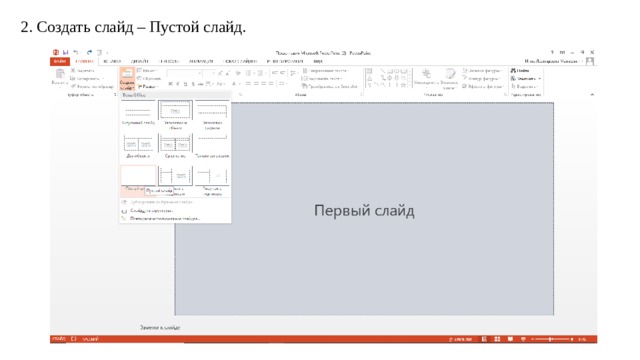Toggle Italic (К) formatting
Image resolution: width=640 pixels, height=360 pixels.
coord(178,84)
